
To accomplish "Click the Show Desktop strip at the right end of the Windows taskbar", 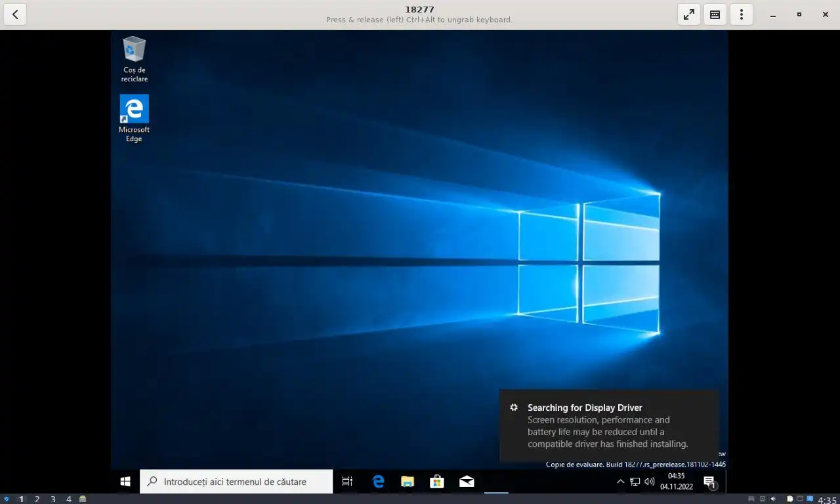I will tap(726, 482).
